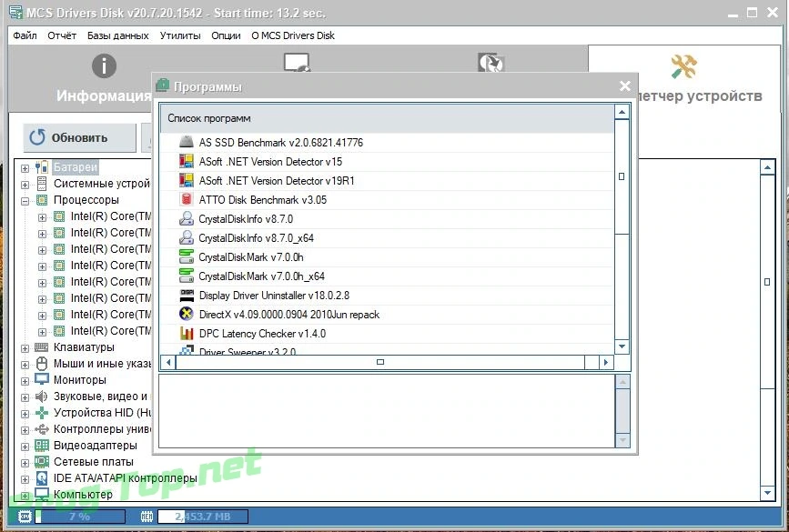The height and width of the screenshot is (532, 789).
Task: Click the Батареи battery icon
Action: [42, 167]
